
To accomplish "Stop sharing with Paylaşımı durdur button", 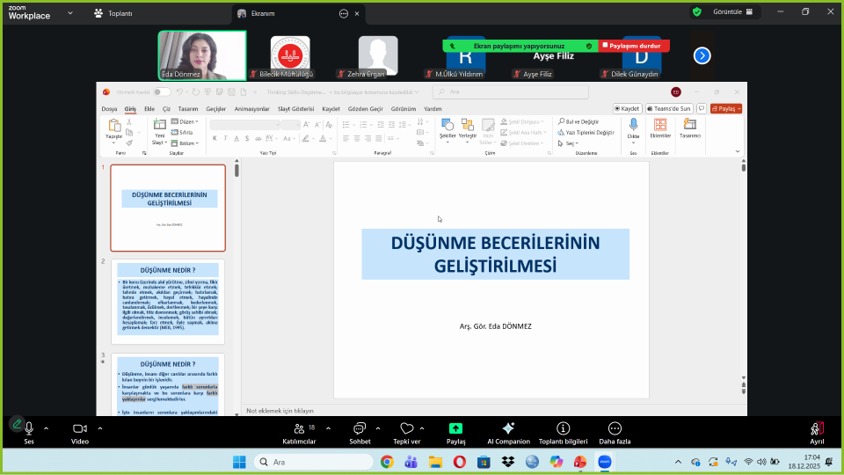I will click(635, 46).
